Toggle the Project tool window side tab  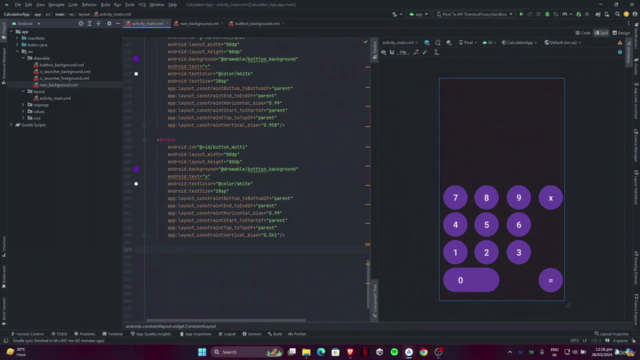click(x=4, y=31)
